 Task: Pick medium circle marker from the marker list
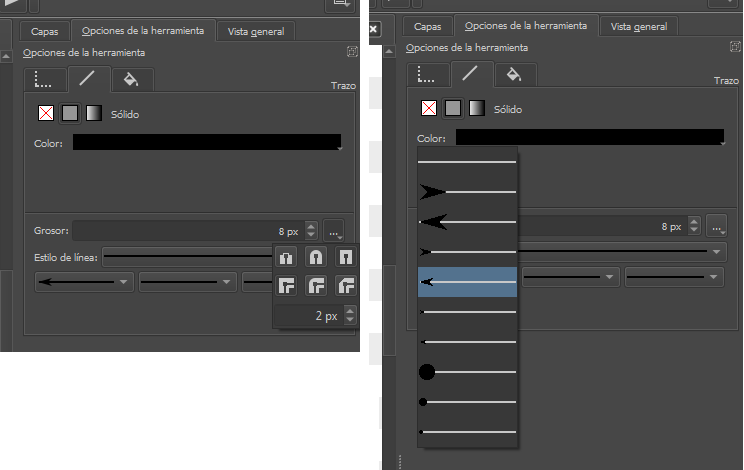(x=467, y=402)
